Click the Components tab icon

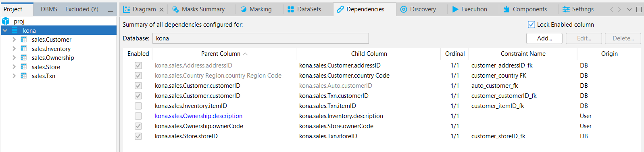tap(506, 9)
